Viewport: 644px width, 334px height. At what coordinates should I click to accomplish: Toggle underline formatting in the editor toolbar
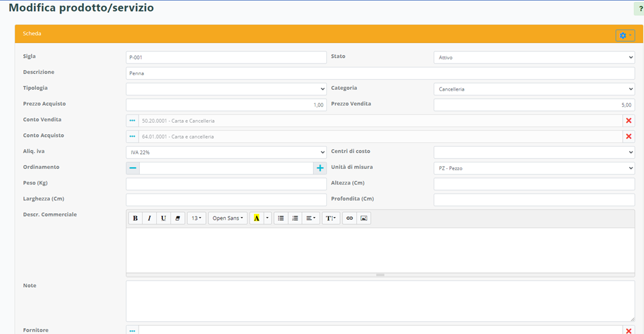[x=164, y=218]
